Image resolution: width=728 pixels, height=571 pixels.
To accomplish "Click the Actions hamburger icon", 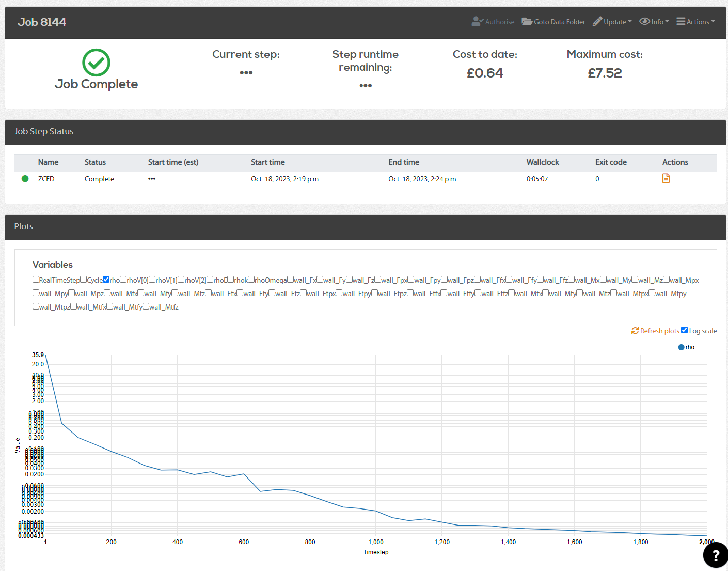I will click(680, 22).
